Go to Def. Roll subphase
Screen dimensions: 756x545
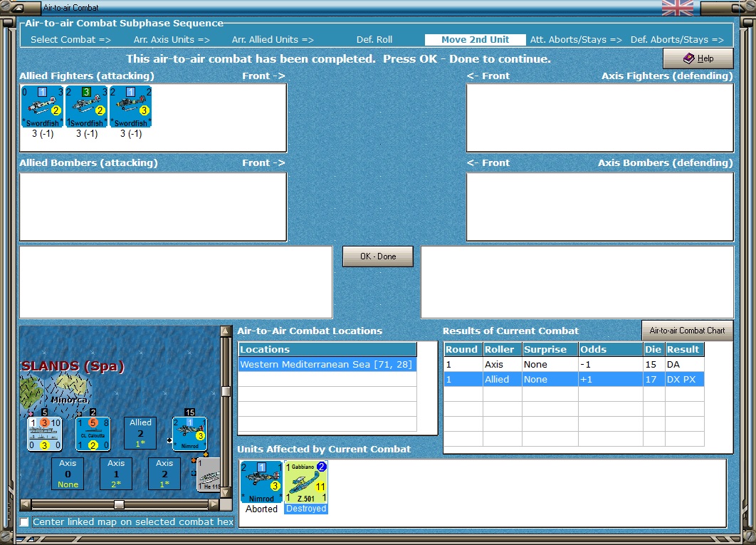[x=374, y=40]
